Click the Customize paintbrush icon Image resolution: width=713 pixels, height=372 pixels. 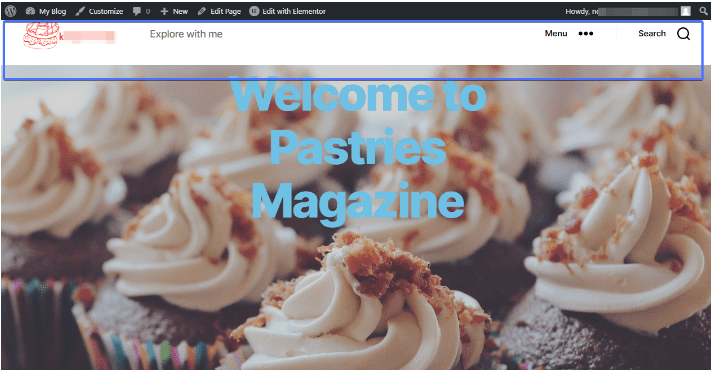80,11
